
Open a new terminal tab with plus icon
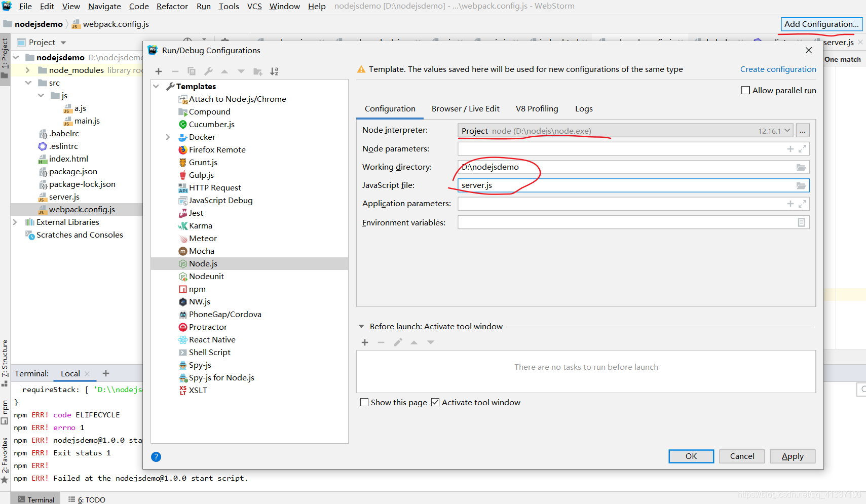pos(106,373)
